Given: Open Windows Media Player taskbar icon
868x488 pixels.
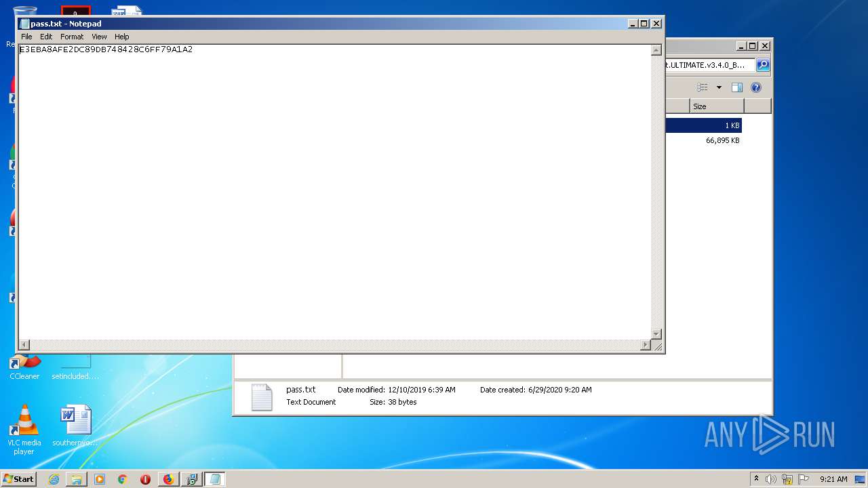Looking at the screenshot, I should coord(100,479).
